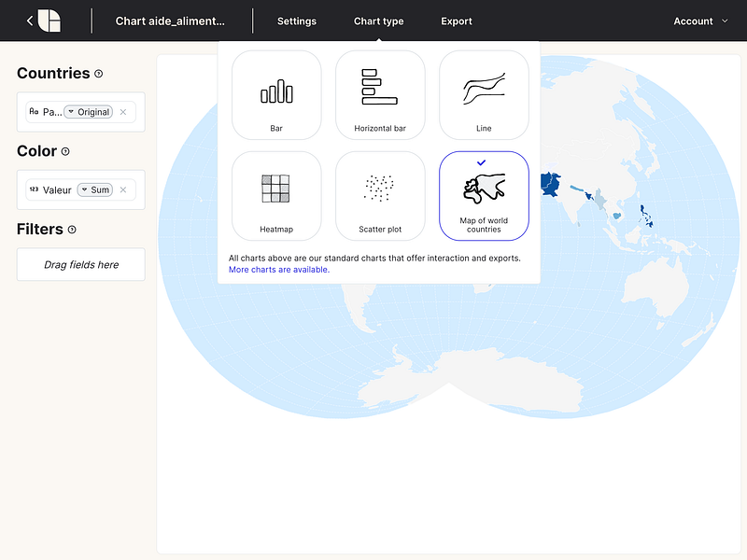Open the Color help info icon

[65, 151]
